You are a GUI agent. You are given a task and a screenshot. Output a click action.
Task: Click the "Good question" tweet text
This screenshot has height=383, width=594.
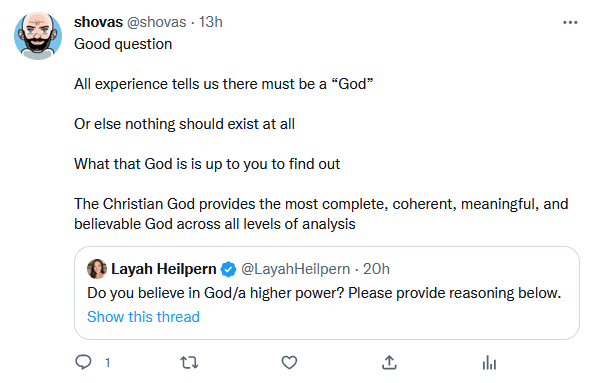[x=123, y=44]
